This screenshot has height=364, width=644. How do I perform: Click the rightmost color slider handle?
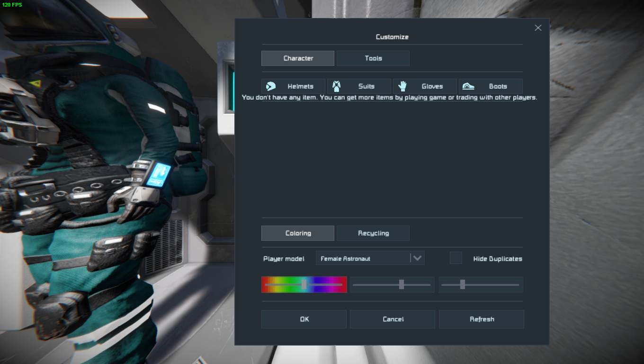click(x=463, y=284)
